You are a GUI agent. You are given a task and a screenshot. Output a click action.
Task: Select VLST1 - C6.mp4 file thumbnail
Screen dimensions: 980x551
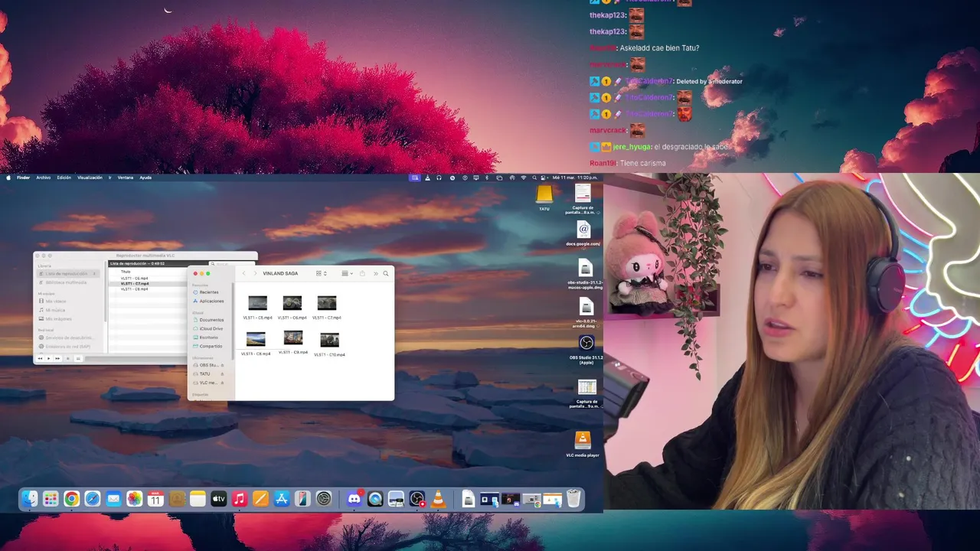point(292,303)
